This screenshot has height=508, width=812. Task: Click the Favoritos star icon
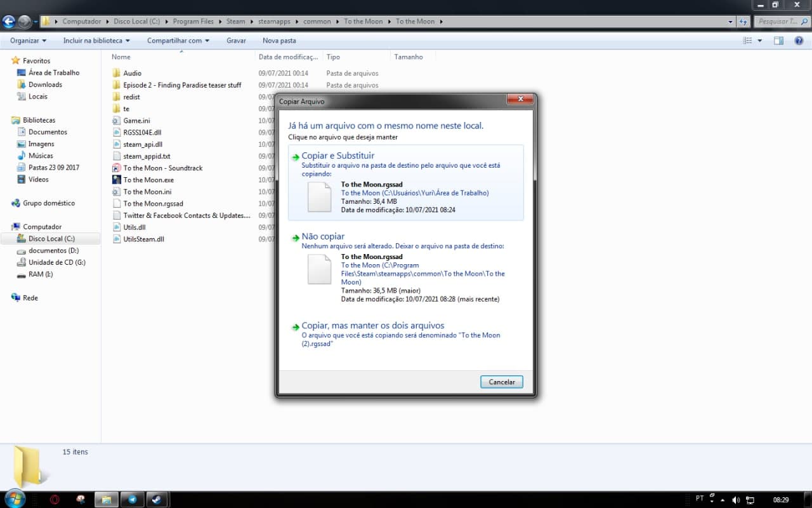point(15,61)
